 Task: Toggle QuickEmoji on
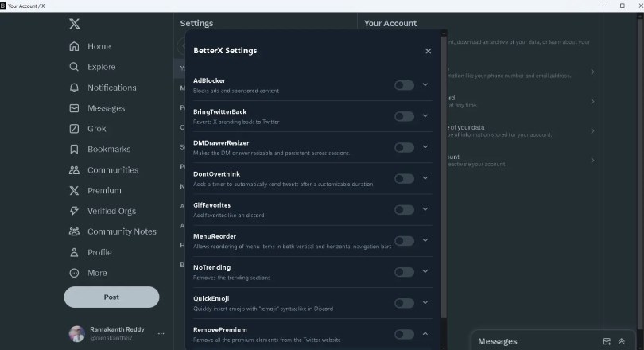tap(404, 303)
